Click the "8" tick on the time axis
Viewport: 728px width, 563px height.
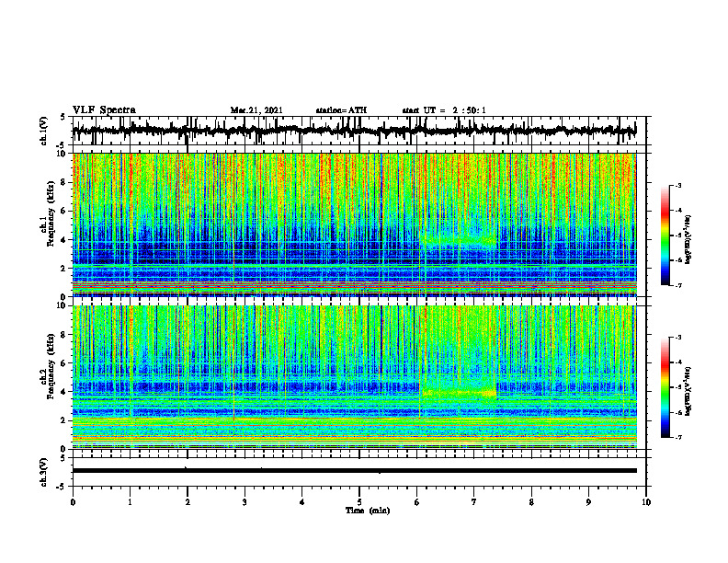(x=531, y=502)
